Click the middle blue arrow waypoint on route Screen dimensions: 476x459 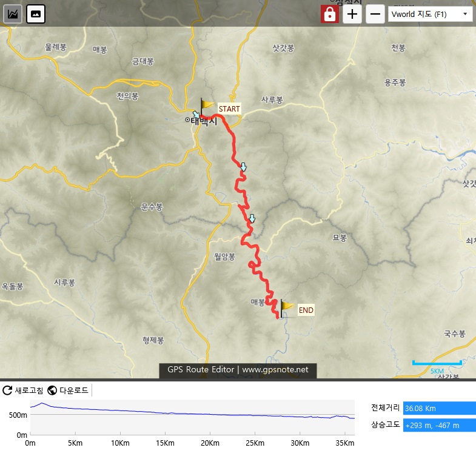tap(244, 167)
